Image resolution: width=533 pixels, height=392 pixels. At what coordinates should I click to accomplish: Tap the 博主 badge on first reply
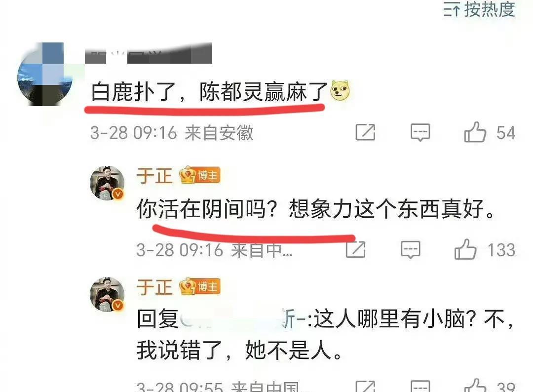coord(200,175)
